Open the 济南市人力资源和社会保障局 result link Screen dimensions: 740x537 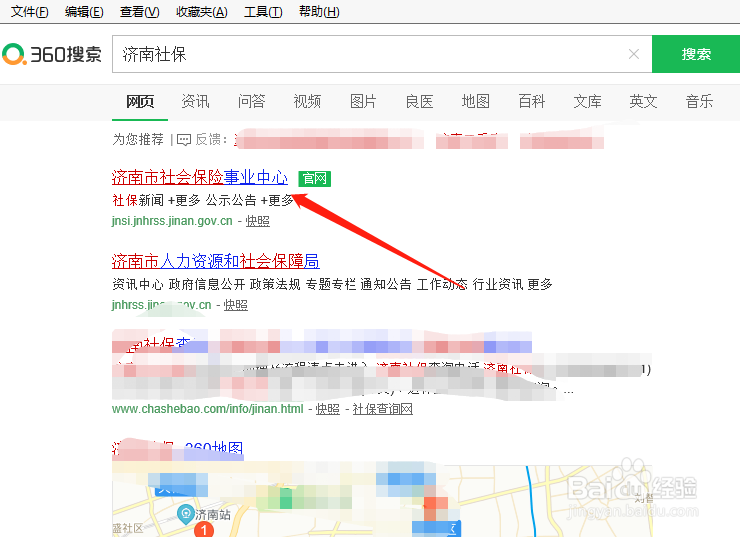point(216,261)
